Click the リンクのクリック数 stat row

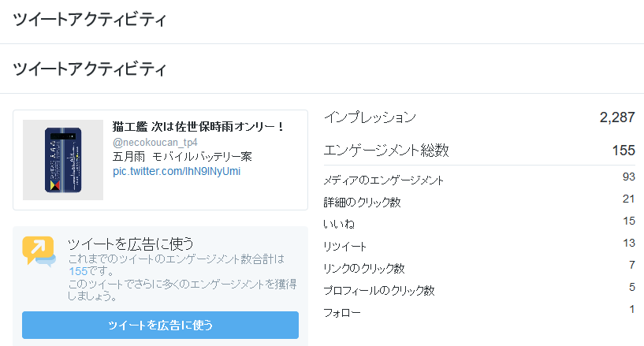point(479,267)
